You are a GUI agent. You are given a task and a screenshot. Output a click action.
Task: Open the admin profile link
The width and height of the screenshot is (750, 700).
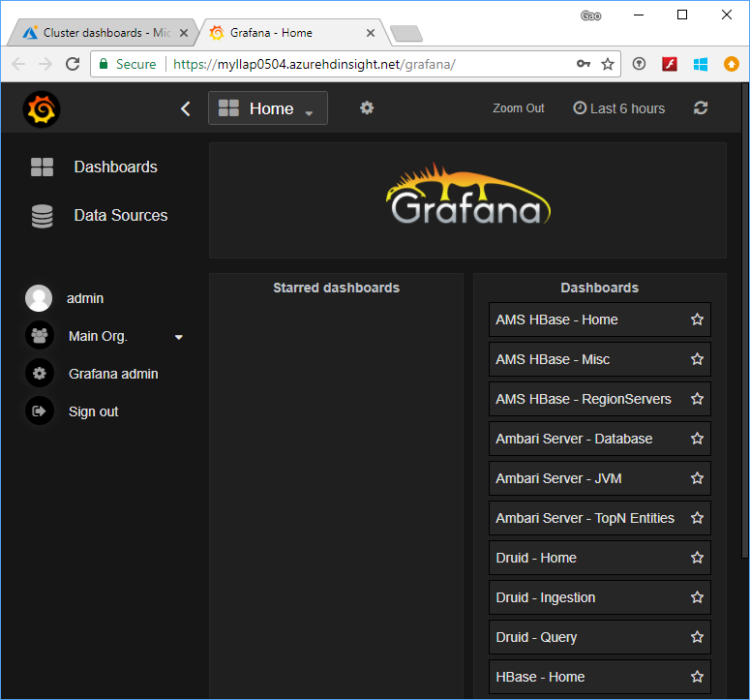(x=85, y=298)
